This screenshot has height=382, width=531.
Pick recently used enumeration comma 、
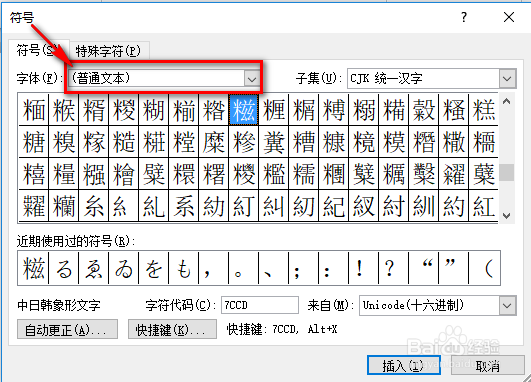pos(274,268)
